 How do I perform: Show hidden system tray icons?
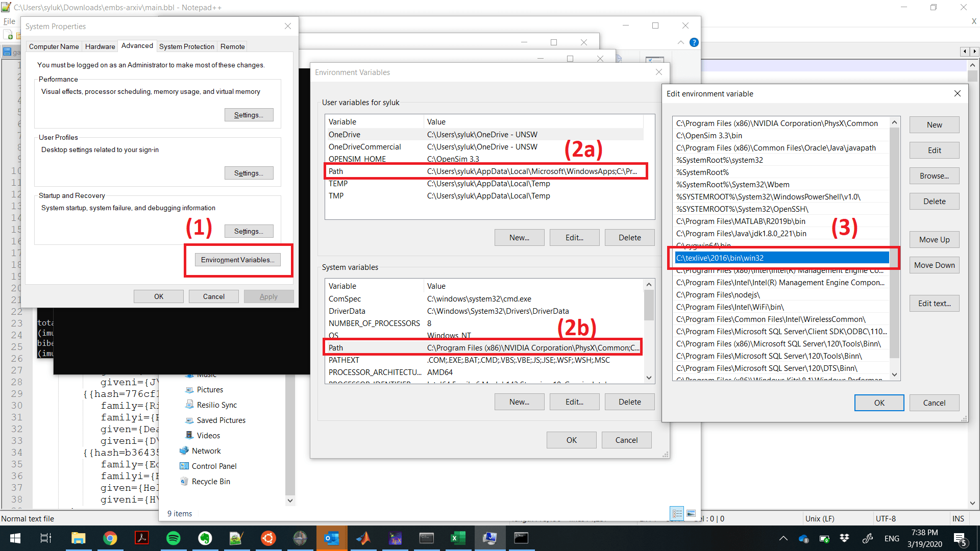783,538
